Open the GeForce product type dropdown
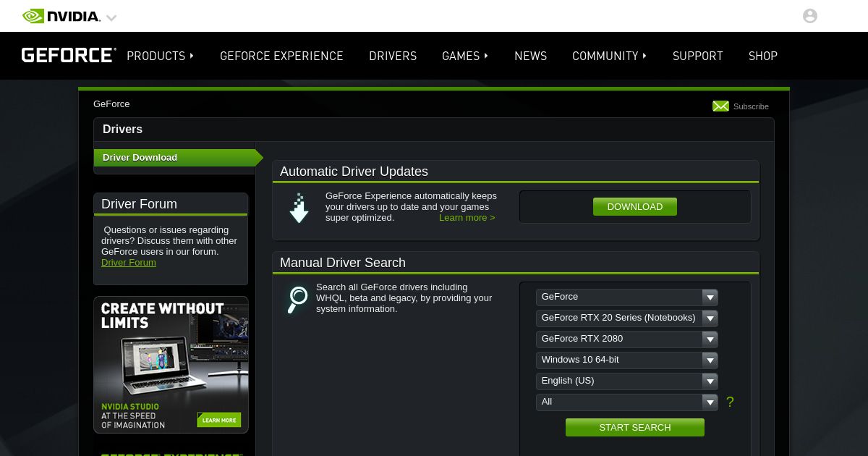The height and width of the screenshot is (456, 868). coord(627,297)
